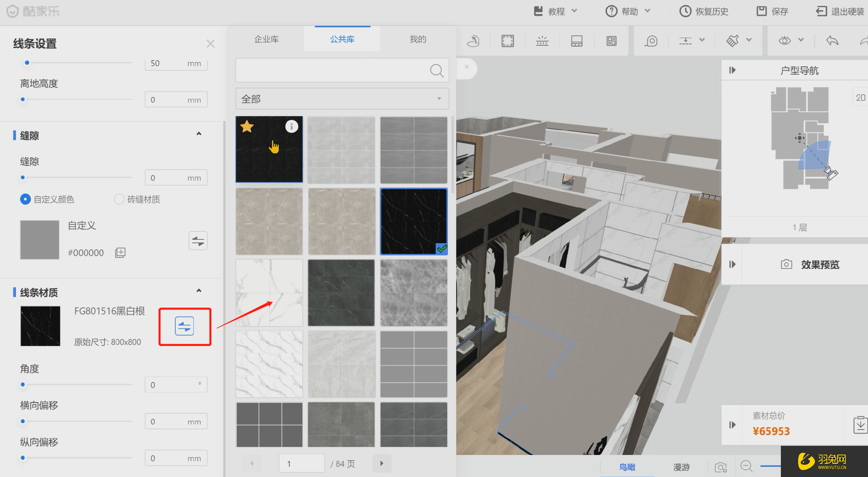This screenshot has width=868, height=477.
Task: Switch to the 公共库 tab
Action: [x=342, y=39]
